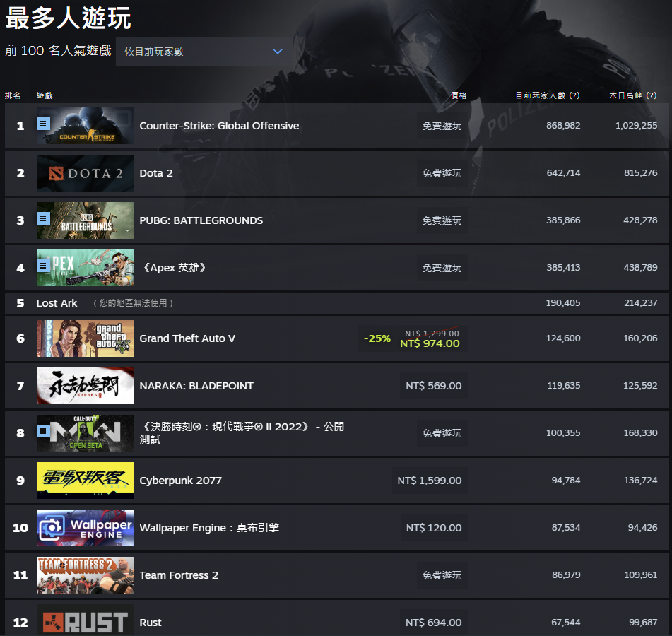The image size is (672, 636).
Task: Click list icon on Modern Warfare II thumbnail
Action: click(x=43, y=431)
